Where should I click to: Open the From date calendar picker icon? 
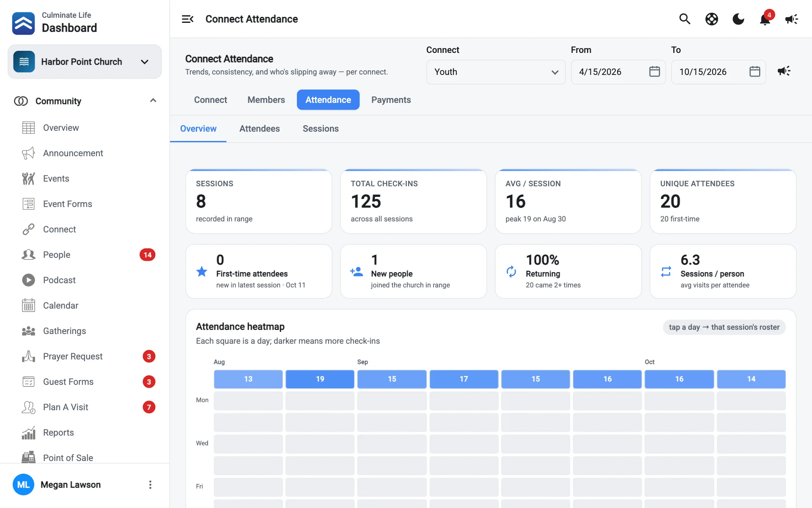pos(654,72)
